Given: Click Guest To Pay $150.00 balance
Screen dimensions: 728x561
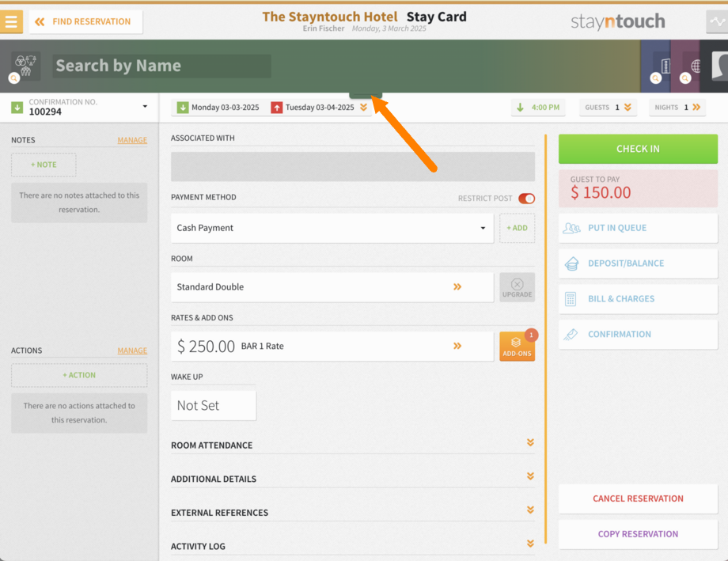Looking at the screenshot, I should 638,188.
